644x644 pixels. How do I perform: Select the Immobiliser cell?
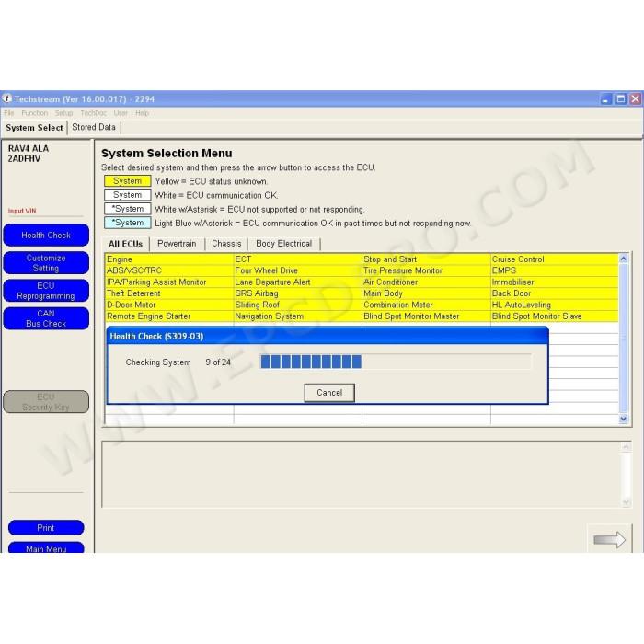555,282
